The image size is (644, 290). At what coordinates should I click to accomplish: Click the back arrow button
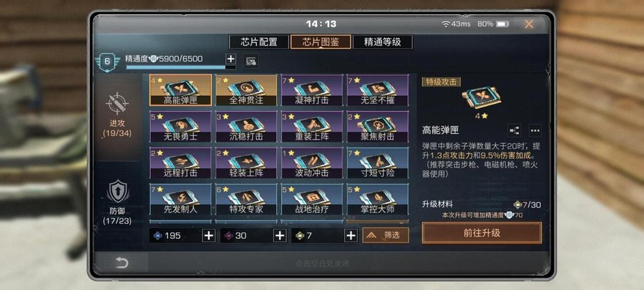click(122, 263)
